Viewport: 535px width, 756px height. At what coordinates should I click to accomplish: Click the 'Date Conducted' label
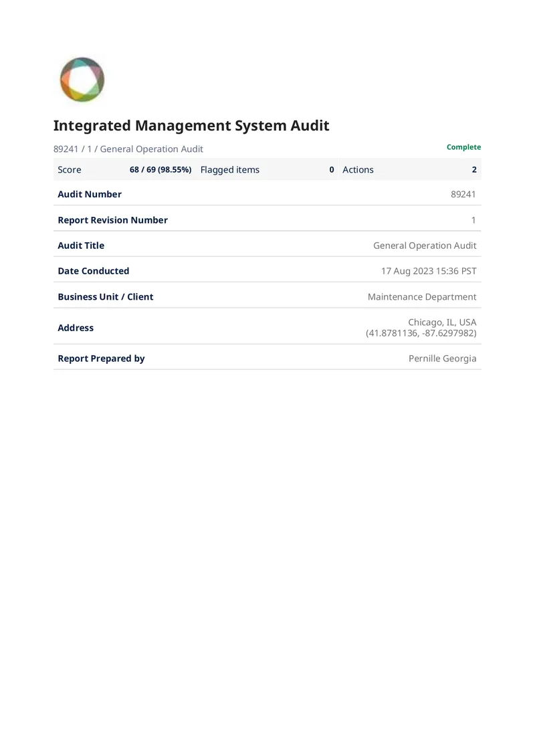[x=94, y=271]
